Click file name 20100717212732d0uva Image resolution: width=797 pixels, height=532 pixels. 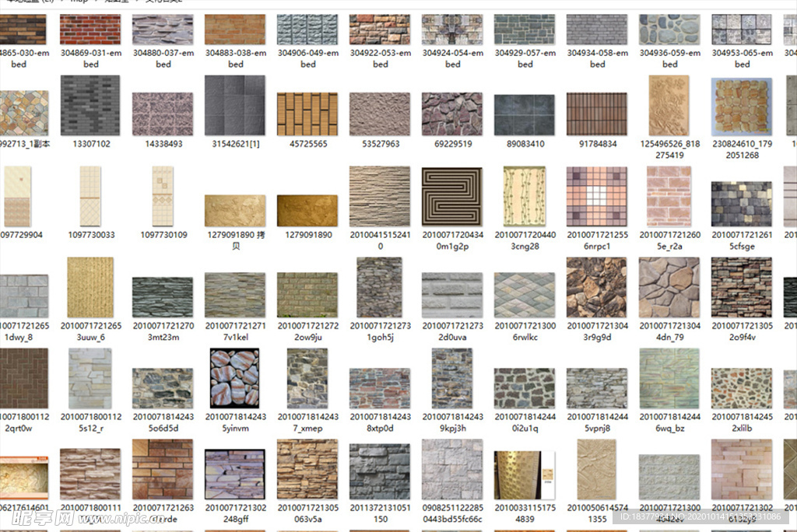click(x=452, y=331)
